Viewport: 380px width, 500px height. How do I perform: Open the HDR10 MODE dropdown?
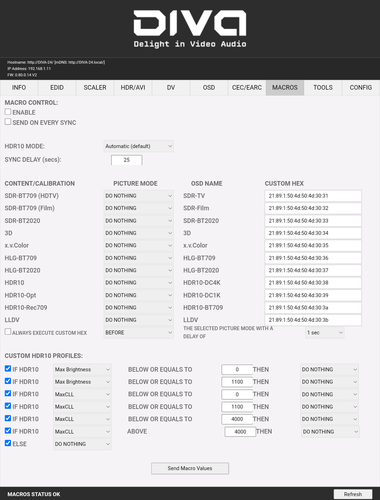[x=138, y=146]
